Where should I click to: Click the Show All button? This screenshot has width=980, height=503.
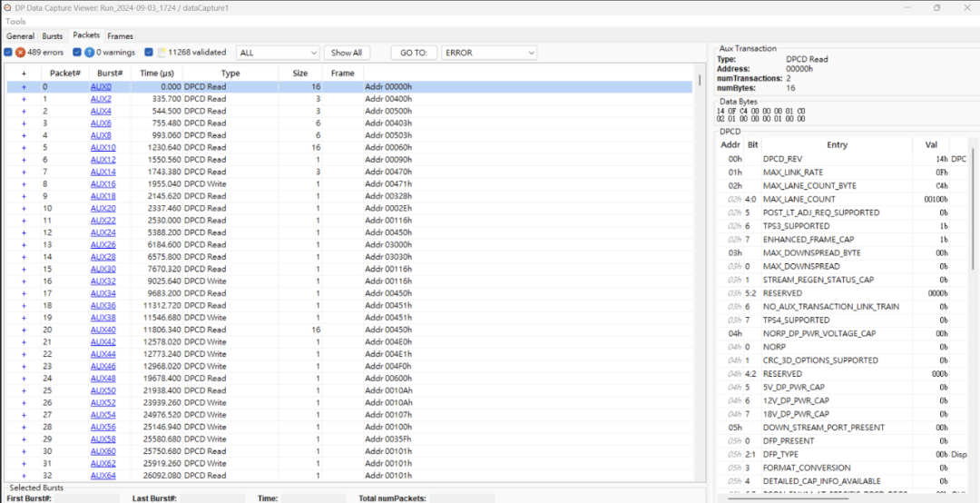click(347, 54)
